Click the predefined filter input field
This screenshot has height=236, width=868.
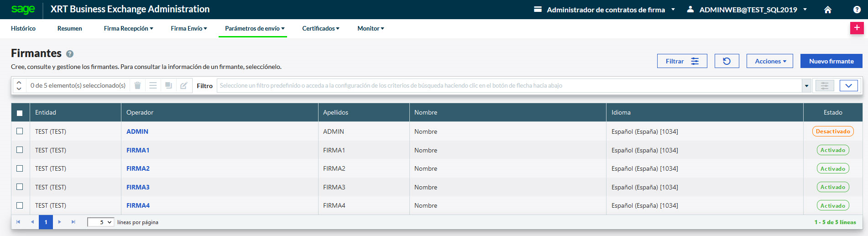point(509,85)
